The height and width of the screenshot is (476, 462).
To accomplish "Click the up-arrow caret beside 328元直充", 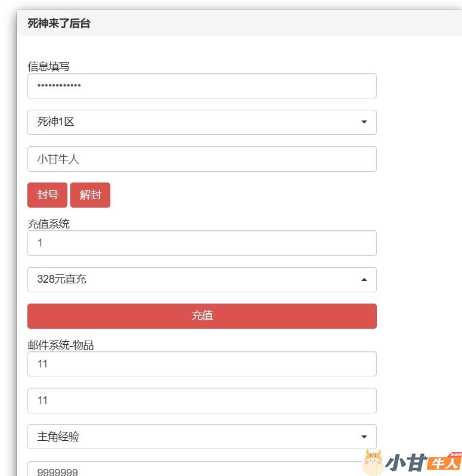I will (364, 280).
